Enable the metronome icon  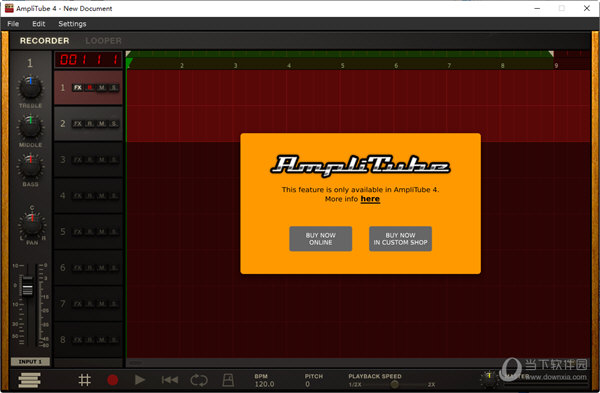pyautogui.click(x=228, y=380)
